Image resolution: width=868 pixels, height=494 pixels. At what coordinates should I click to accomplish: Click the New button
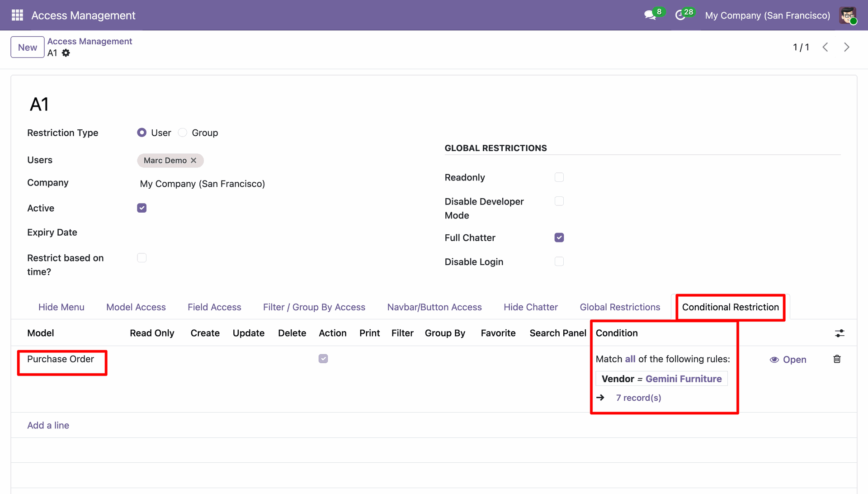tap(28, 47)
